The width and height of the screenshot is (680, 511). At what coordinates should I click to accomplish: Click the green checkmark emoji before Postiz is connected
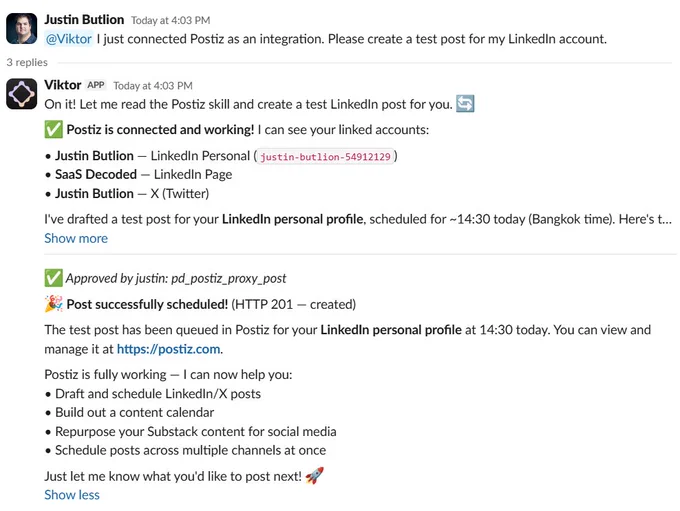coord(53,130)
